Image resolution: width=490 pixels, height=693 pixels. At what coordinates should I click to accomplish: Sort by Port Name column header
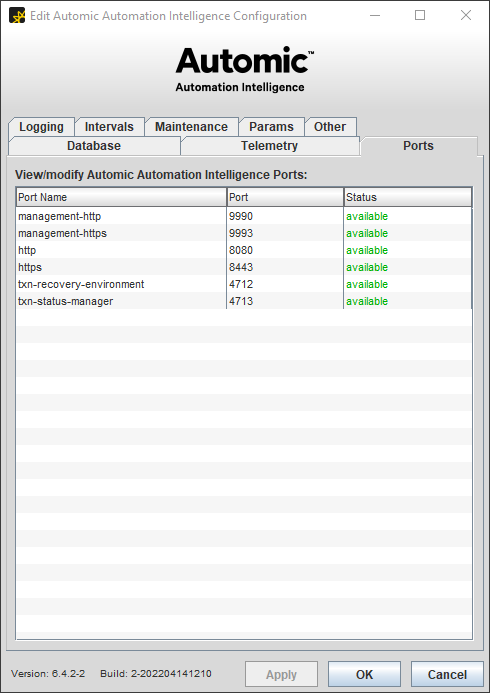122,197
